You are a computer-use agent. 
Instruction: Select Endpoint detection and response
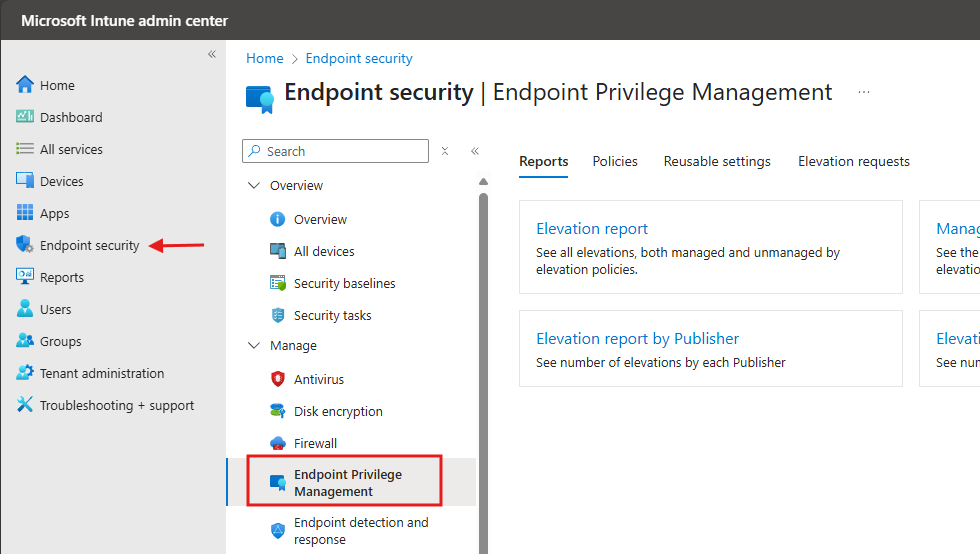(x=361, y=530)
